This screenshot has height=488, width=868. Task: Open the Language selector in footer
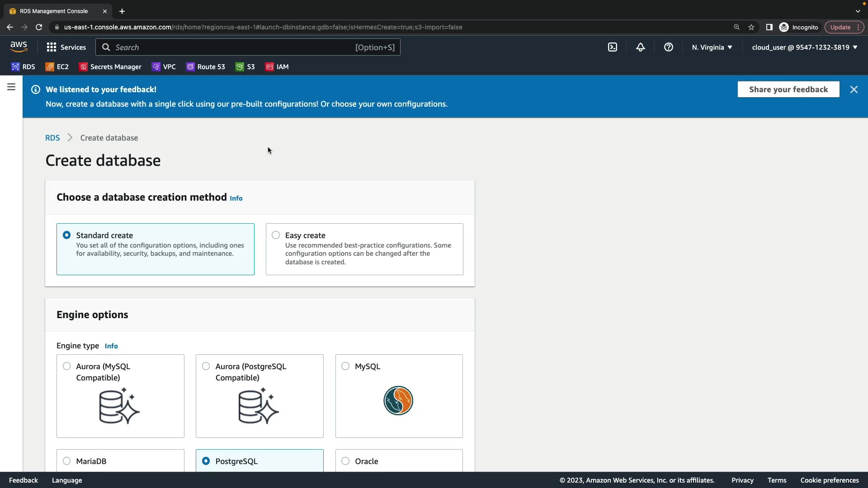click(67, 480)
